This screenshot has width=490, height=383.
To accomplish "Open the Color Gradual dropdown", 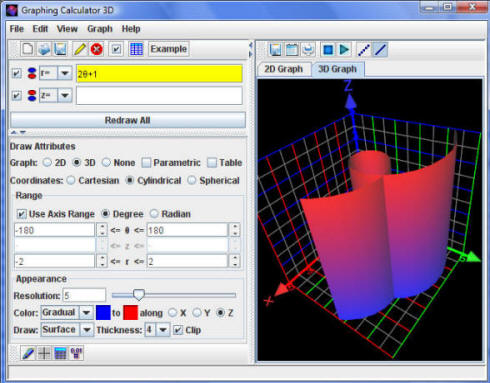I will [x=67, y=313].
